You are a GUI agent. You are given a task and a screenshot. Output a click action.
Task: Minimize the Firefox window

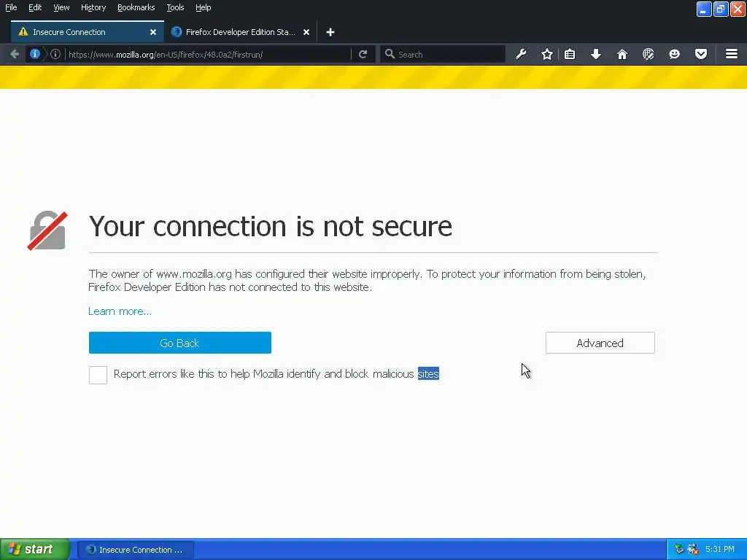coord(704,9)
